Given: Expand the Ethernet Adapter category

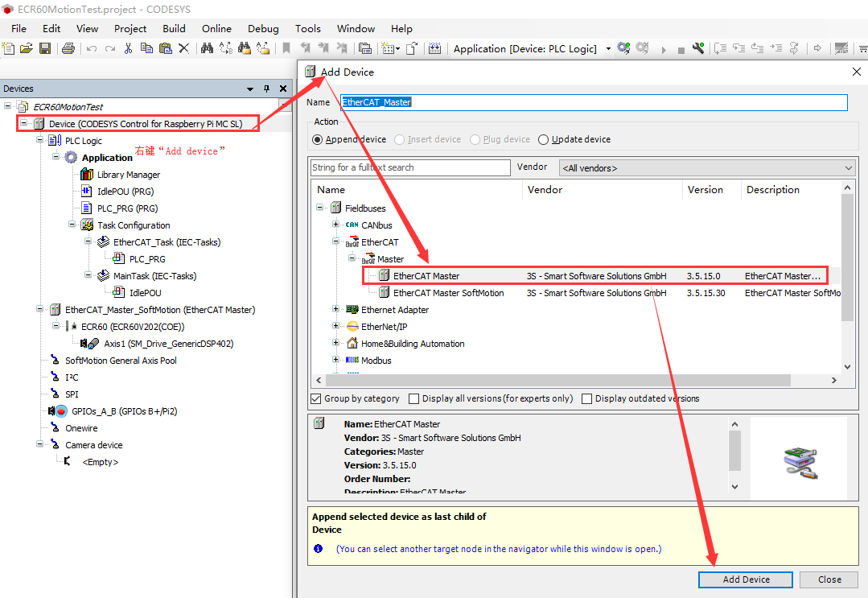Looking at the screenshot, I should (335, 308).
